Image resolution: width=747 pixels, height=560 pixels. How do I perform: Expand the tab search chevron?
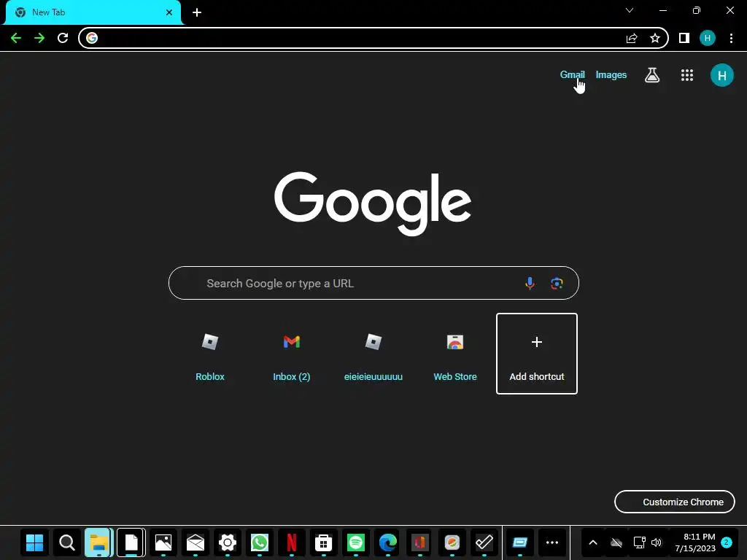tap(630, 10)
